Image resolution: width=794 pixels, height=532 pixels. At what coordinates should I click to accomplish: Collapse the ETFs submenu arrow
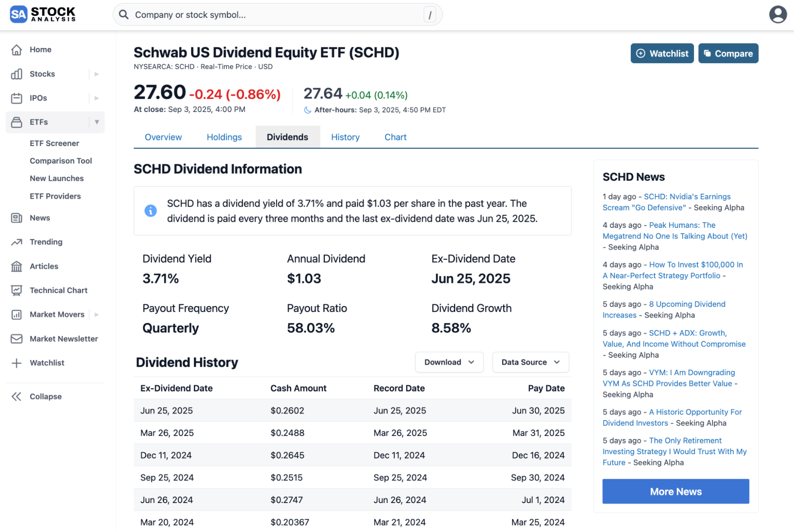[97, 122]
